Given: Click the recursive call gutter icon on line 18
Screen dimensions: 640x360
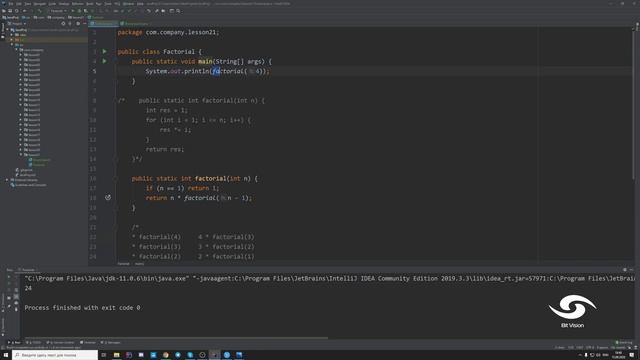Looking at the screenshot, I should (x=108, y=198).
